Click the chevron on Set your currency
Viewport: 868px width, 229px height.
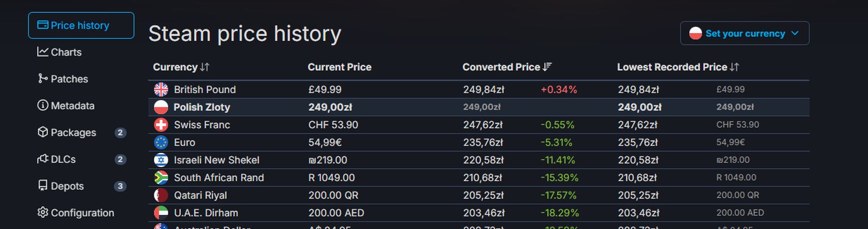(795, 34)
